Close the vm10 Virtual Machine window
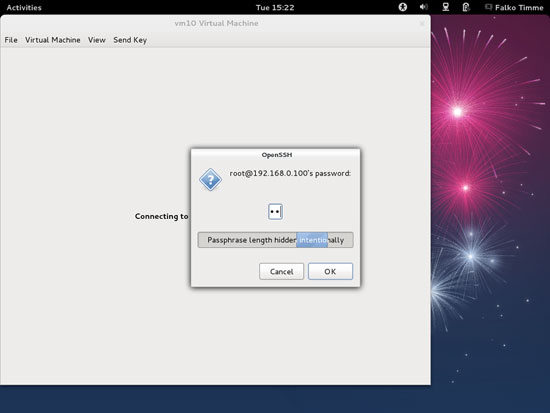The height and width of the screenshot is (413, 550). point(422,24)
